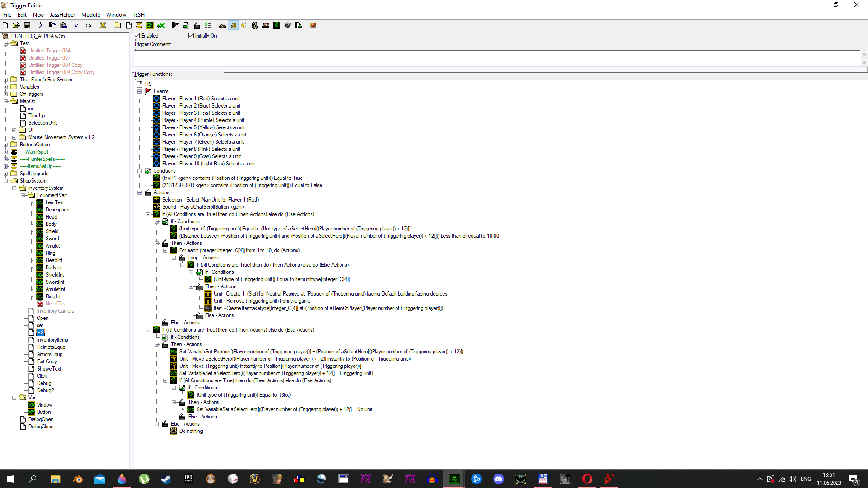
Task: Click the New Action clapperboard icon
Action: (197, 25)
